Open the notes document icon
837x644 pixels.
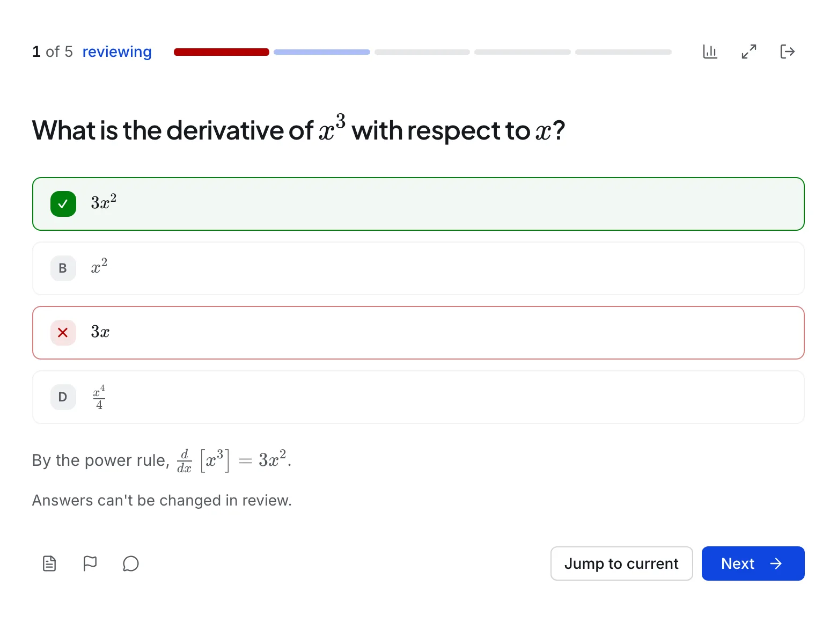coord(49,563)
